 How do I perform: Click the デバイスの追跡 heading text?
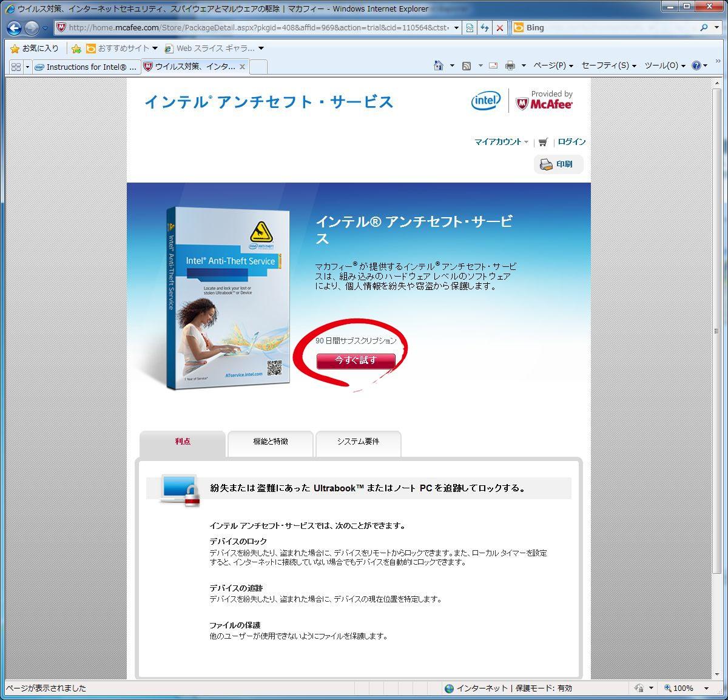click(237, 588)
